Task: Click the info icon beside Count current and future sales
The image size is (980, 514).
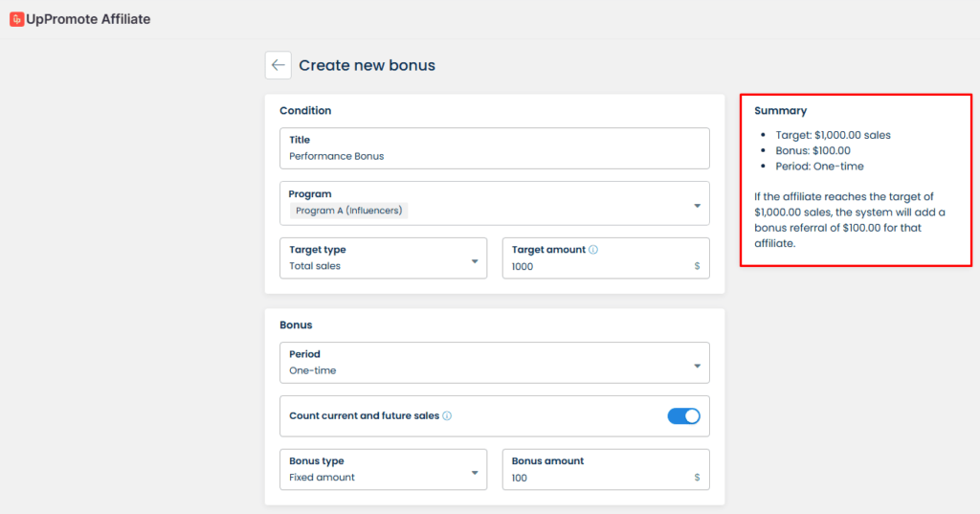Action: tap(447, 416)
